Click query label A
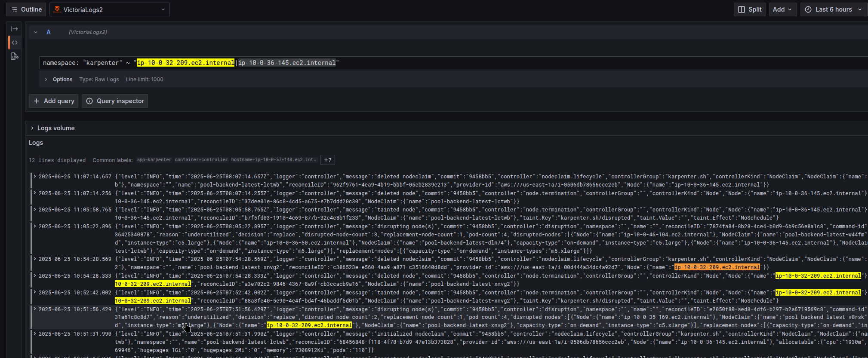This screenshot has height=358, width=868. (49, 32)
